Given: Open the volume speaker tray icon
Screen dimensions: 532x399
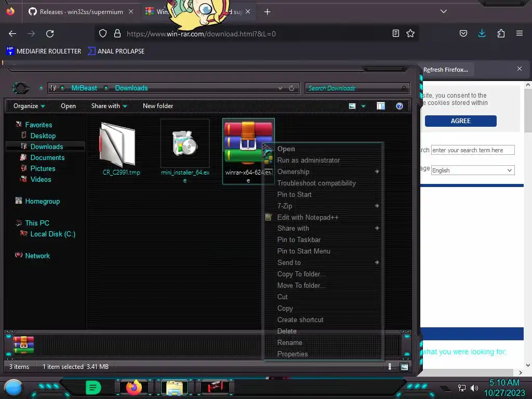Looking at the screenshot, I should pyautogui.click(x=474, y=388).
